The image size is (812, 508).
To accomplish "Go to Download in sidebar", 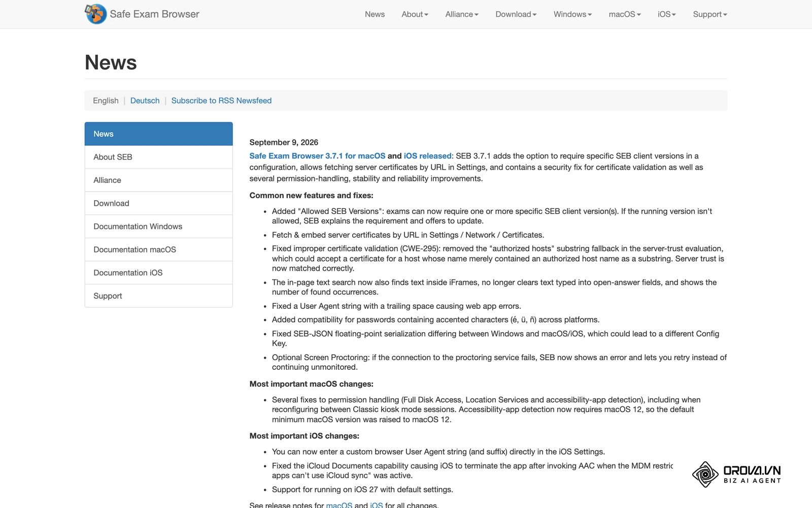I will point(158,203).
